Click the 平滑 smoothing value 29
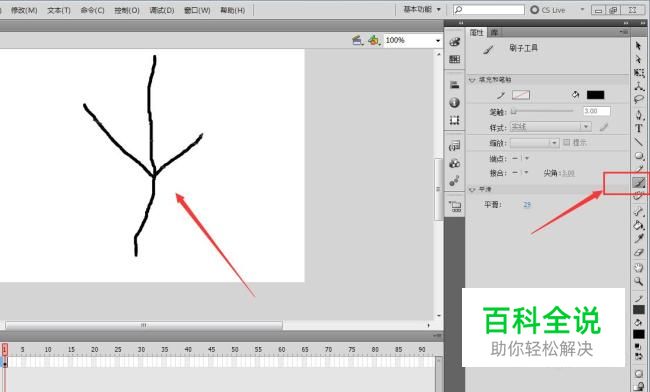The height and width of the screenshot is (392, 650). click(x=527, y=205)
